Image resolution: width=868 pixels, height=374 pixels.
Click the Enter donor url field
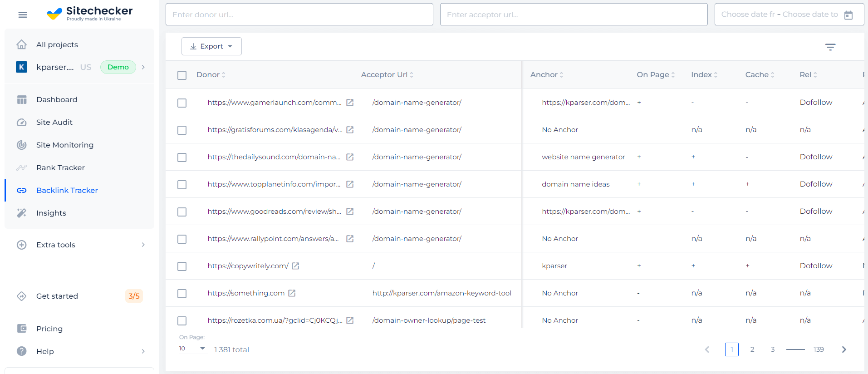pos(299,15)
